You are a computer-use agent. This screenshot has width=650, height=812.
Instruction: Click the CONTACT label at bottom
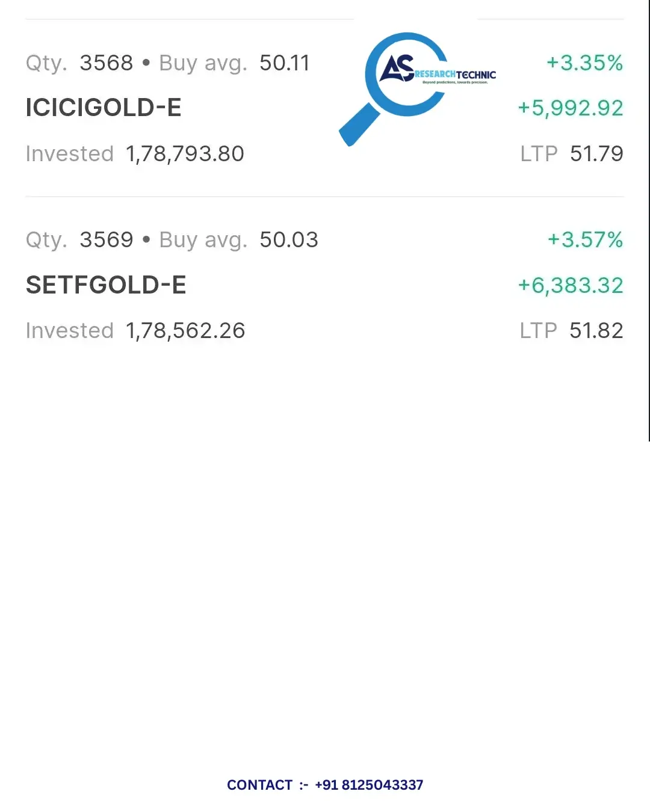(x=259, y=785)
